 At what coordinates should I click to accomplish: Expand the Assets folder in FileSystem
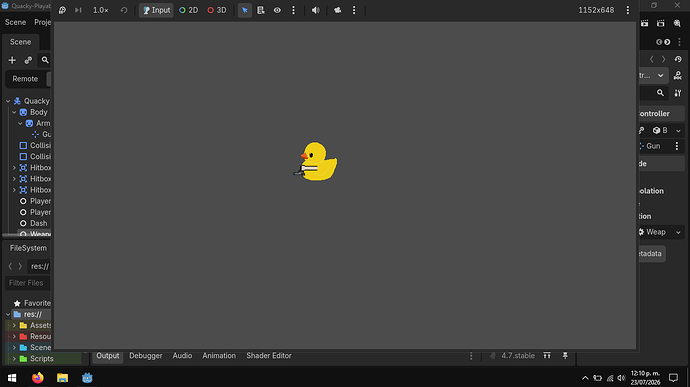coord(14,325)
